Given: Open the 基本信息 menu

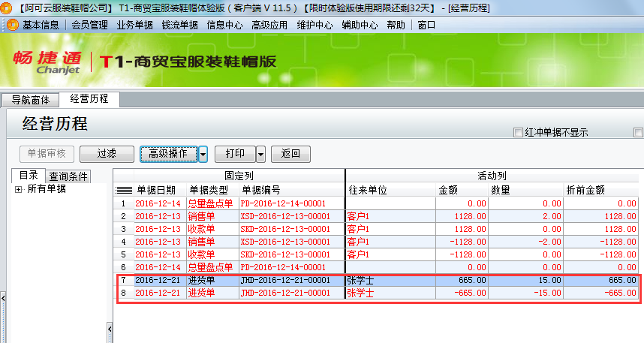Looking at the screenshot, I should point(41,25).
